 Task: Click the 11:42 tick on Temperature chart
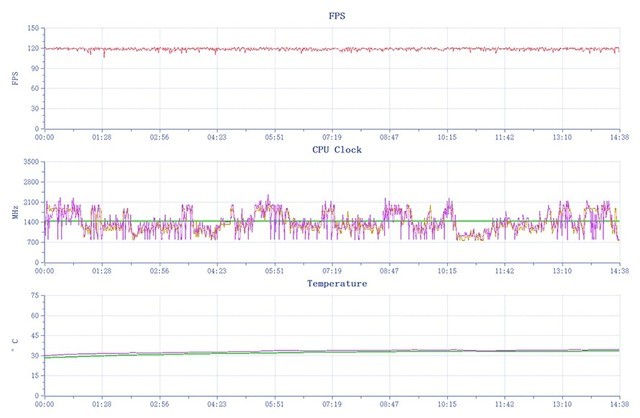pyautogui.click(x=505, y=405)
